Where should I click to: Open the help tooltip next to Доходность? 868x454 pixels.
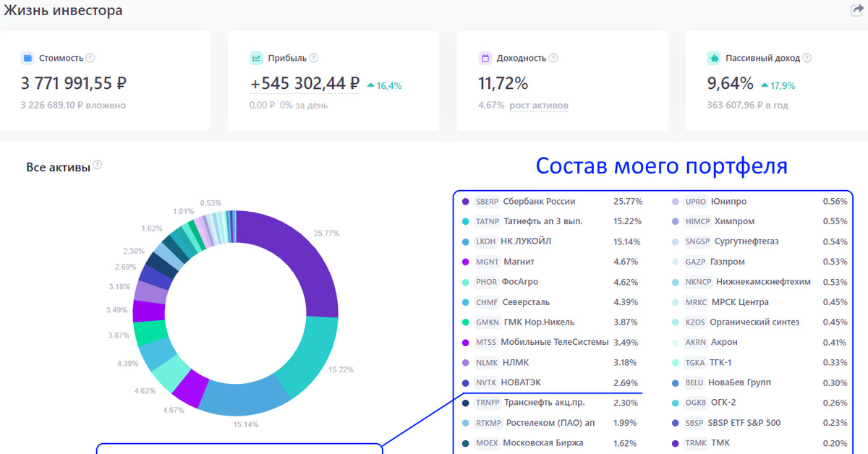[553, 58]
